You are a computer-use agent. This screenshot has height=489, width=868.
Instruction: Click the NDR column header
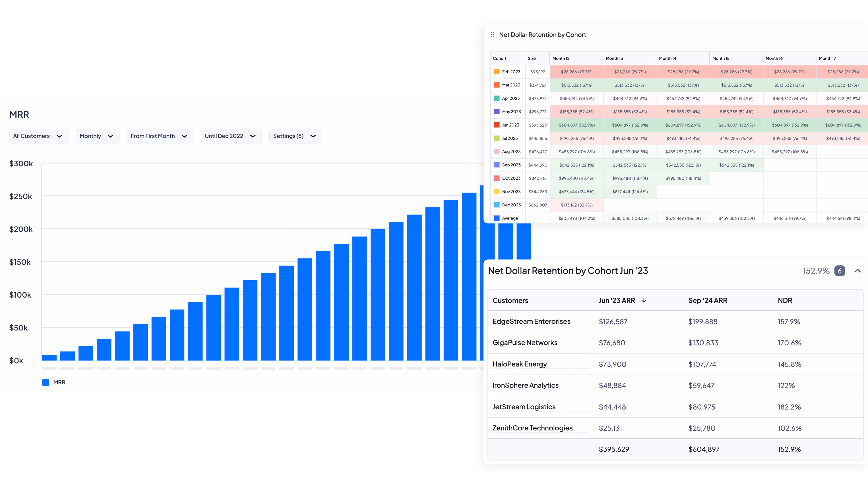point(785,301)
